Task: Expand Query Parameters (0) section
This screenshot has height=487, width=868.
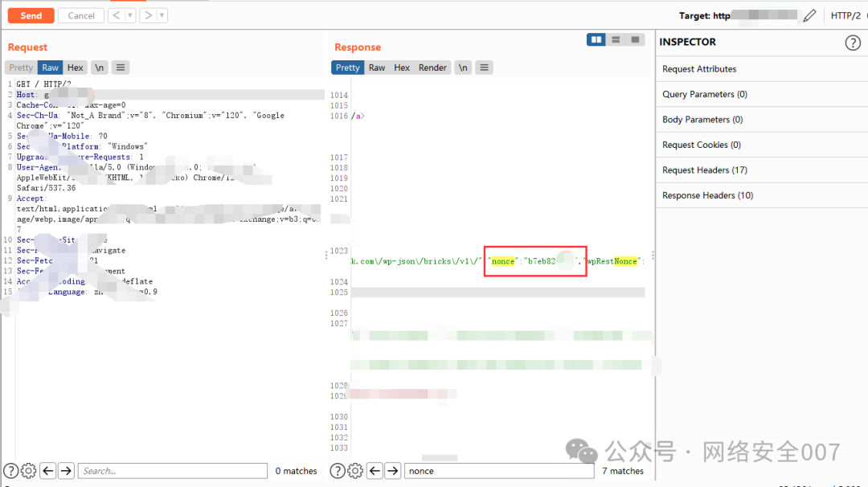Action: pos(762,94)
